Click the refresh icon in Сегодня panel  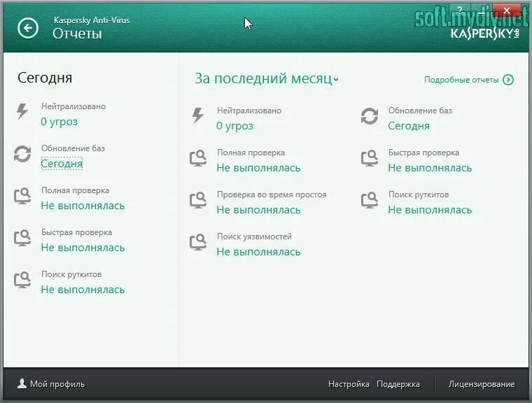coord(22,154)
